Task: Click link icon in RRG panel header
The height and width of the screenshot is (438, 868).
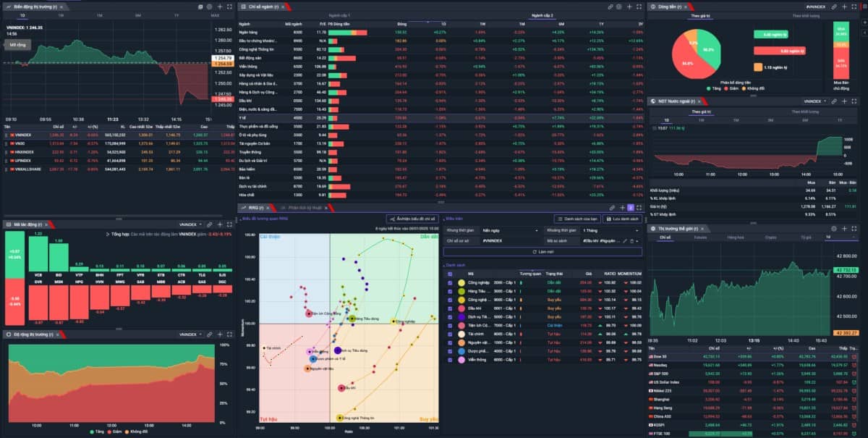Action: point(612,208)
